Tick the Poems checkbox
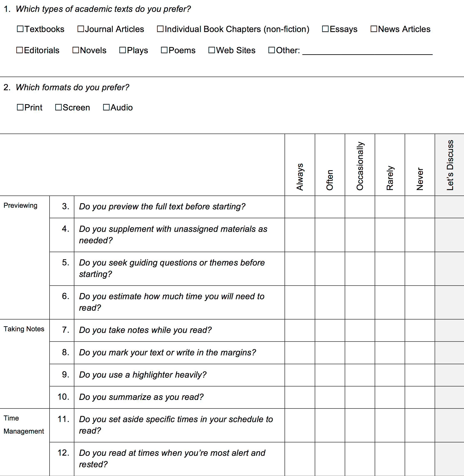The height and width of the screenshot is (476, 464). 164,50
